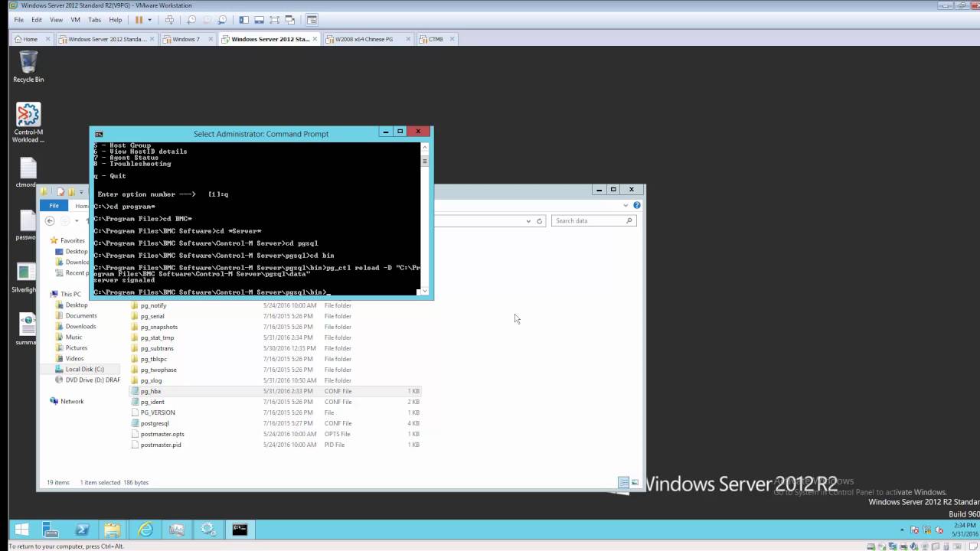Show or hide the VMware library panel
Viewport: 980px width, 551px height.
pyautogui.click(x=243, y=20)
